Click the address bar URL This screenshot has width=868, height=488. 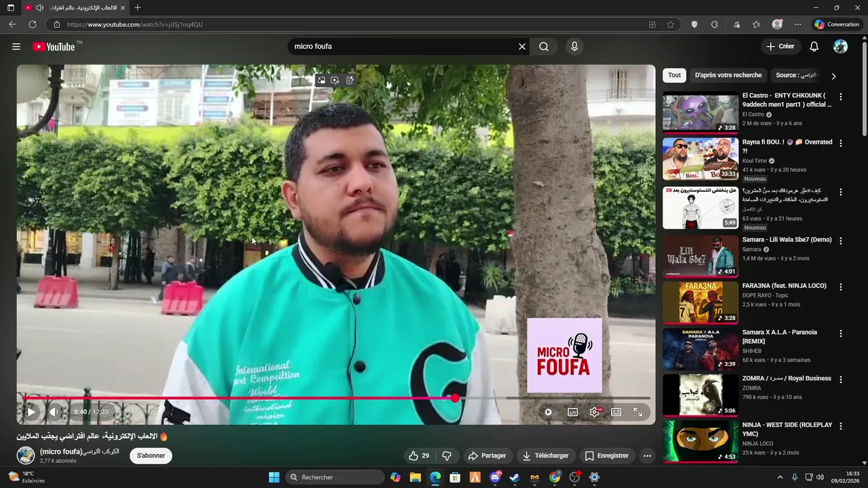coord(135,24)
